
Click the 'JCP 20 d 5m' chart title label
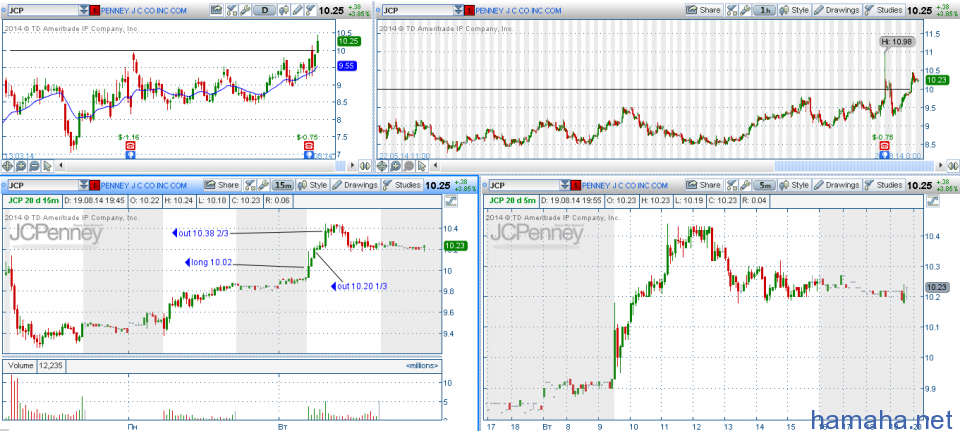511,201
